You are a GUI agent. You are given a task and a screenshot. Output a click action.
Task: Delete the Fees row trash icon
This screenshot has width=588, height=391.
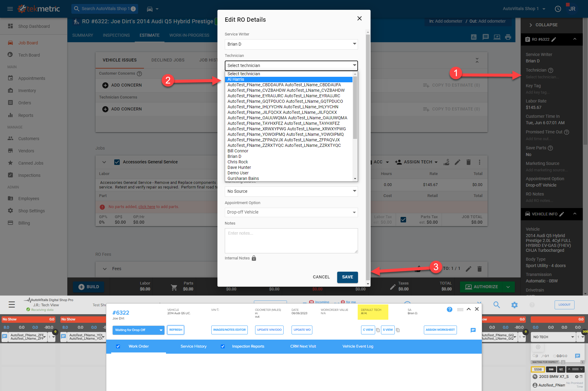[x=480, y=269]
